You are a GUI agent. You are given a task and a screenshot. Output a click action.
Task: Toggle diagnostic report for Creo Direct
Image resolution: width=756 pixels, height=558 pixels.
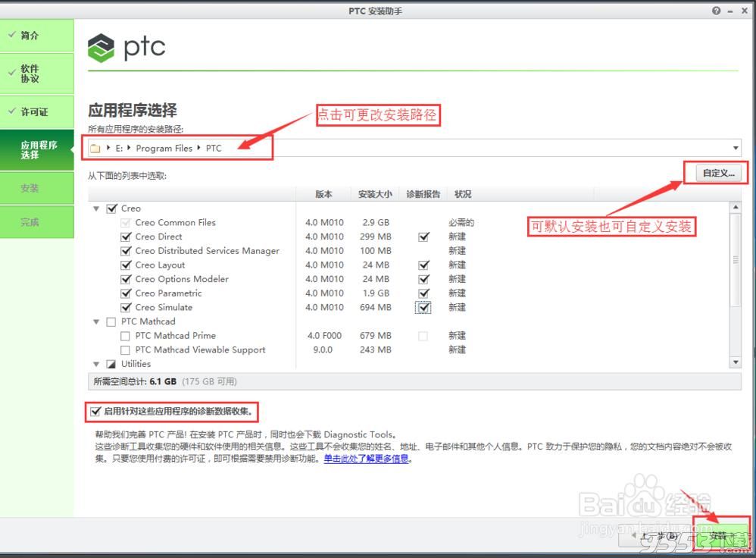pos(423,237)
